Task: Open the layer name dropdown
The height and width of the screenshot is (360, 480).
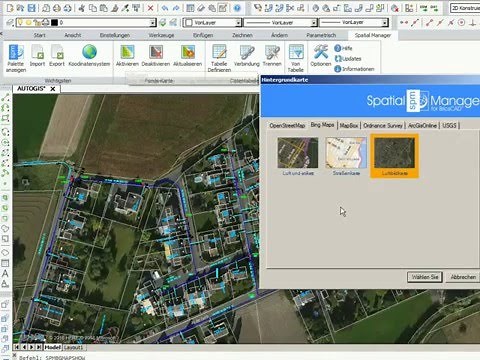Action: pyautogui.click(x=153, y=22)
